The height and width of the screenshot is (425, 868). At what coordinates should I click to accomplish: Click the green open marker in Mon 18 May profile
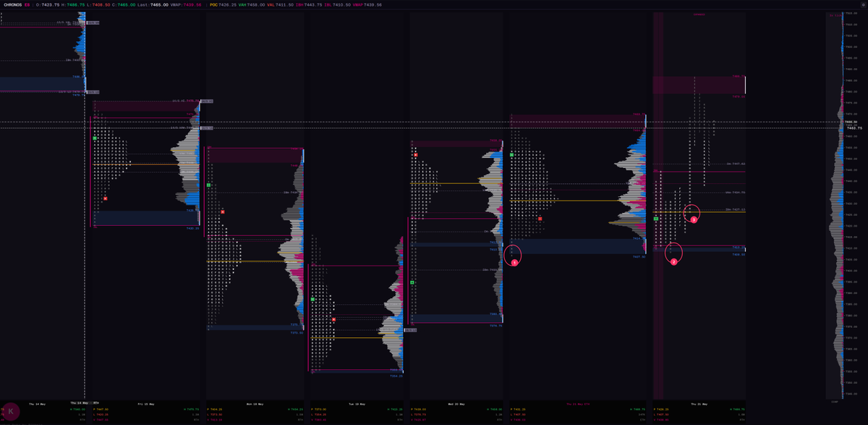pos(208,186)
